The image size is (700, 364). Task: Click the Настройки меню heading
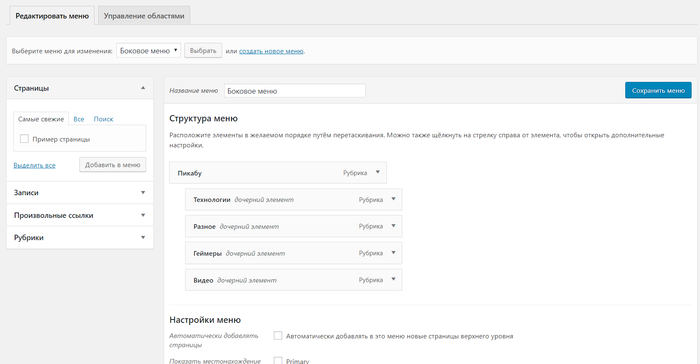[205, 320]
